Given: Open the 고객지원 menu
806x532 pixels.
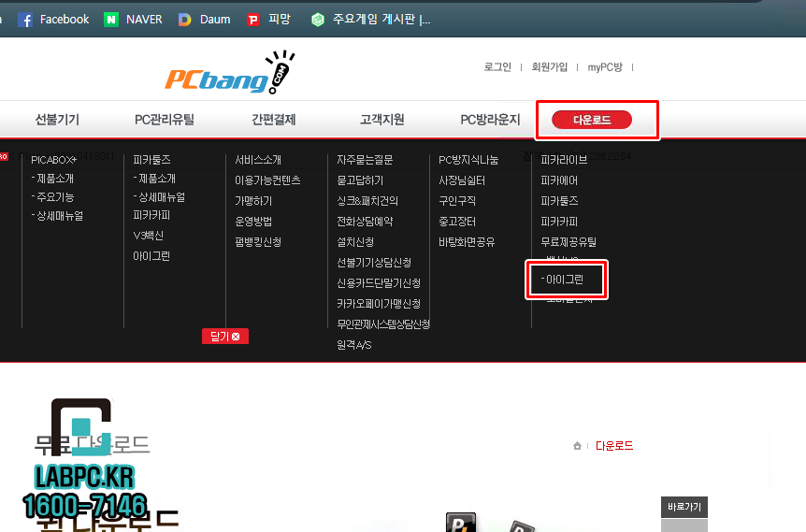Looking at the screenshot, I should tap(381, 120).
